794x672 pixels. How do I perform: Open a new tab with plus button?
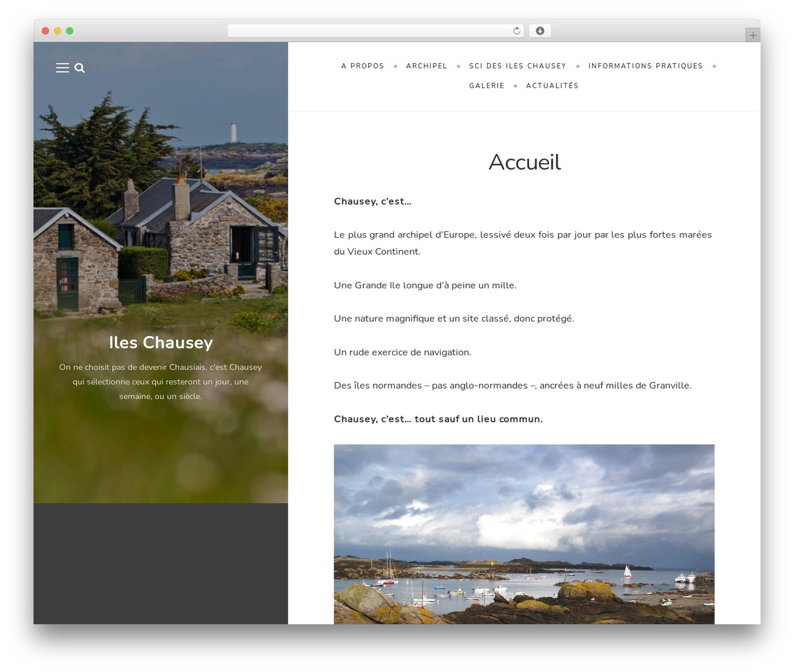click(752, 35)
